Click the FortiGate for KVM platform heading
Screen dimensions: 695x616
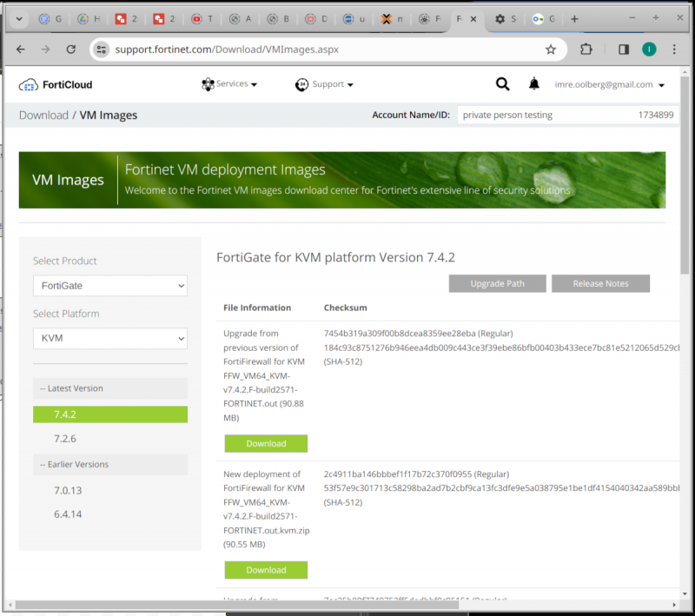(335, 257)
